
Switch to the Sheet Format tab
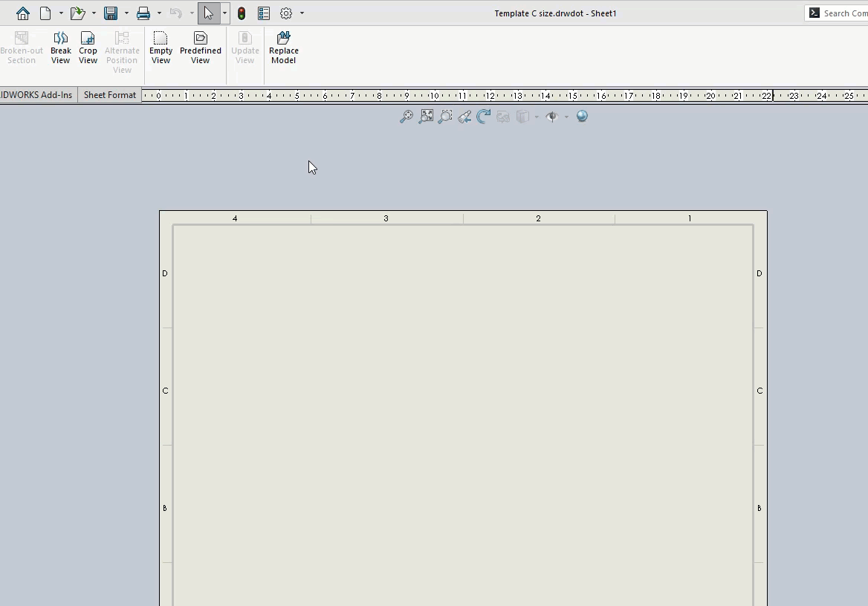click(x=109, y=94)
